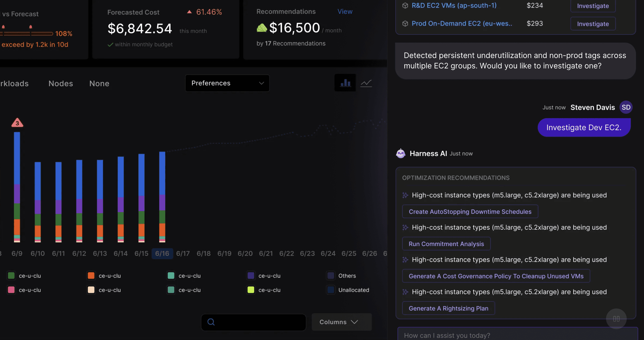The height and width of the screenshot is (340, 644).
Task: Switch to bar chart view icon
Action: click(x=345, y=83)
